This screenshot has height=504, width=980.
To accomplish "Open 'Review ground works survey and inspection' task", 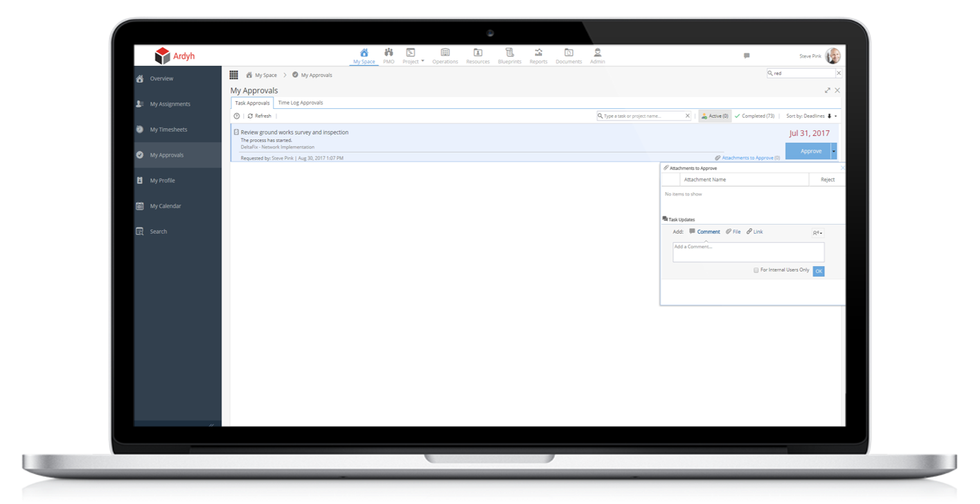I will 294,132.
